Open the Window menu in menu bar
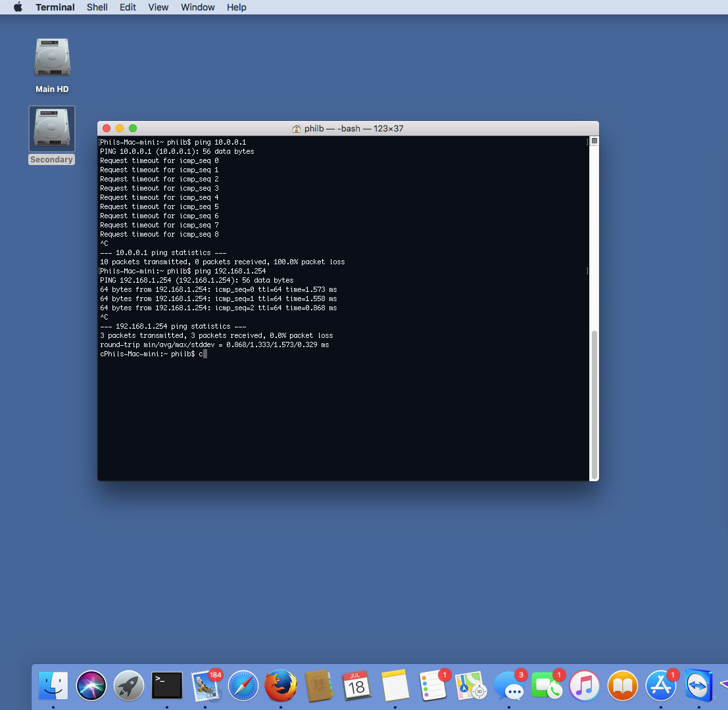728x710 pixels. 197,7
